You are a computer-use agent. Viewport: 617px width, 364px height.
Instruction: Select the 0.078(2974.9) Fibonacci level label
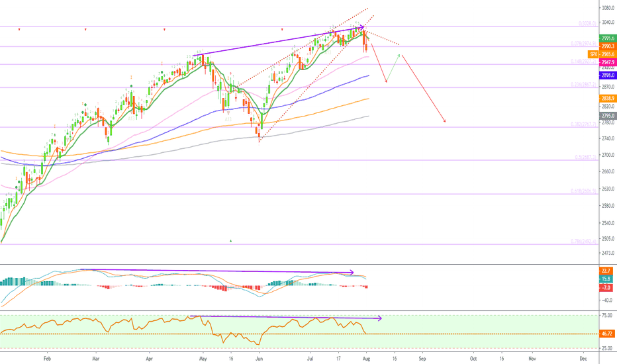coord(584,44)
